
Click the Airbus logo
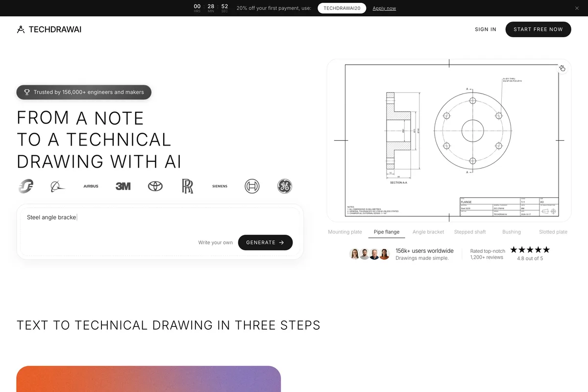coord(91,186)
